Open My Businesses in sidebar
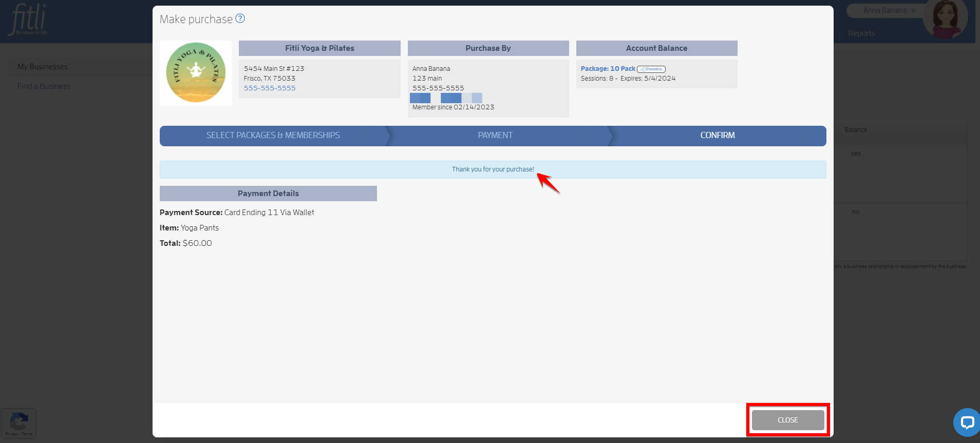The height and width of the screenshot is (443, 980). point(43,67)
